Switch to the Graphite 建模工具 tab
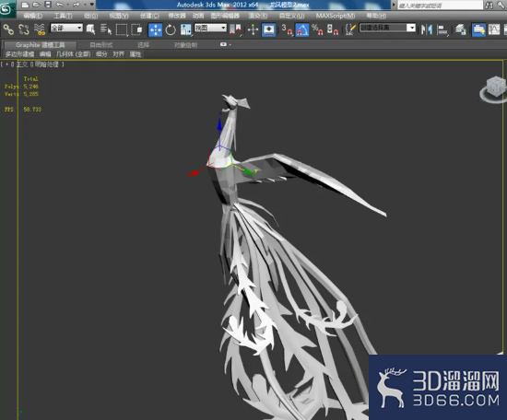This screenshot has width=507, height=420. (40, 45)
